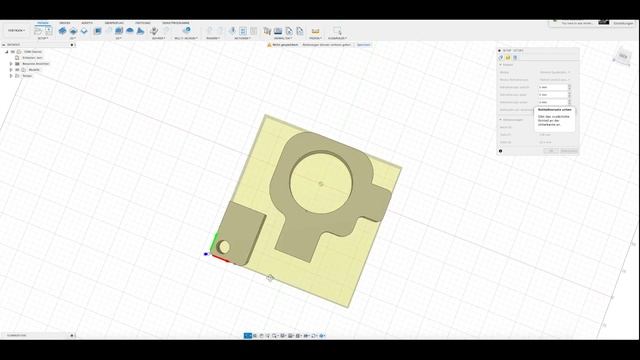Click the third Verwalten document icon

[x=289, y=31]
